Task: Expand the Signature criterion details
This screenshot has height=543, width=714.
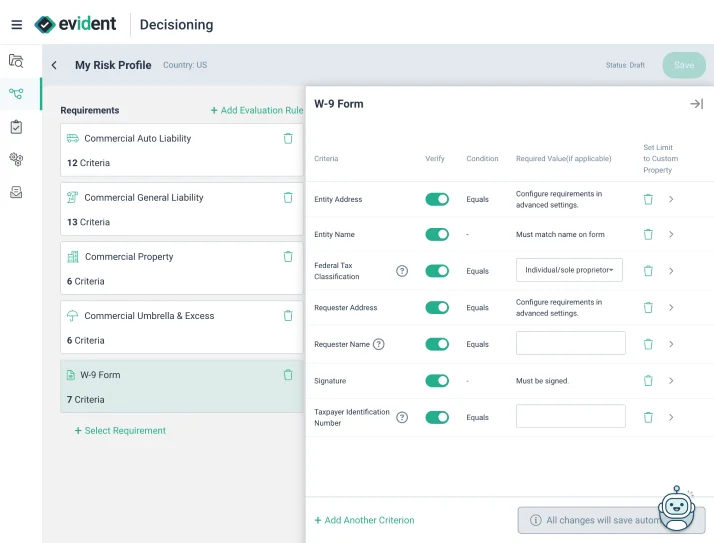Action: point(671,380)
